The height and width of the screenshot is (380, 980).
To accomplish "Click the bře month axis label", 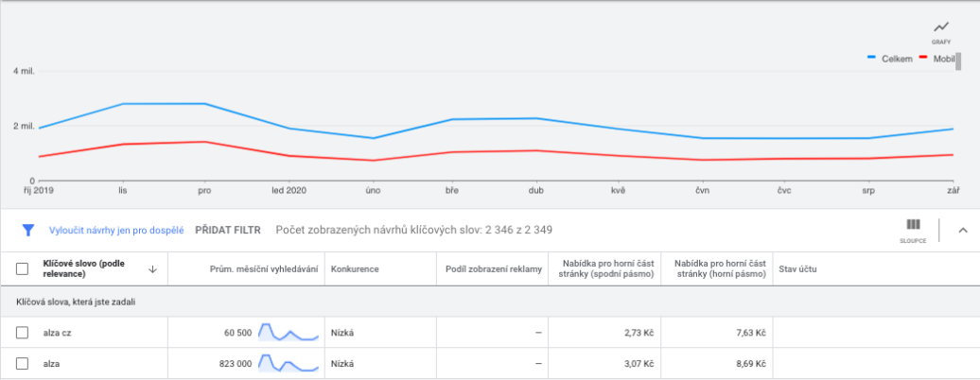I will pyautogui.click(x=452, y=190).
